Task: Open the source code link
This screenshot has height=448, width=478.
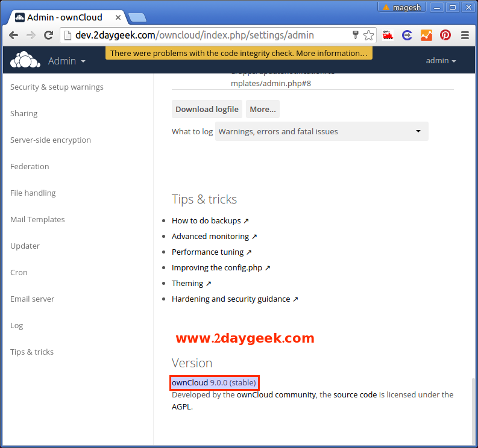Action: pyautogui.click(x=355, y=394)
